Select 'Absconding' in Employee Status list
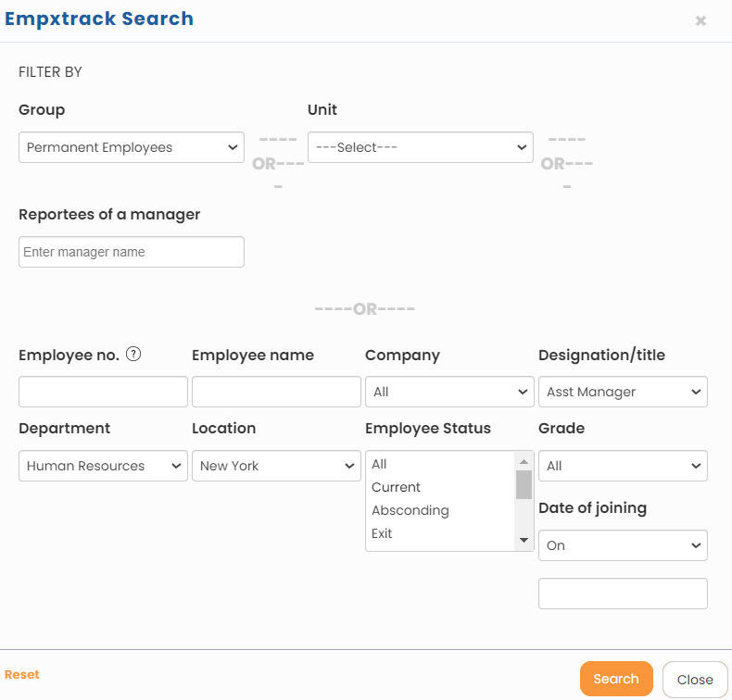Image resolution: width=732 pixels, height=700 pixels. 410,510
